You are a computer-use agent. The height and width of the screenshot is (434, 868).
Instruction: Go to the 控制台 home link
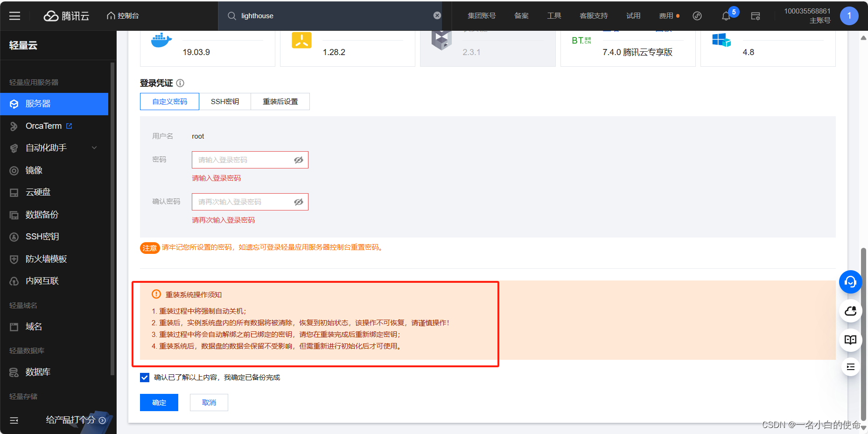123,16
